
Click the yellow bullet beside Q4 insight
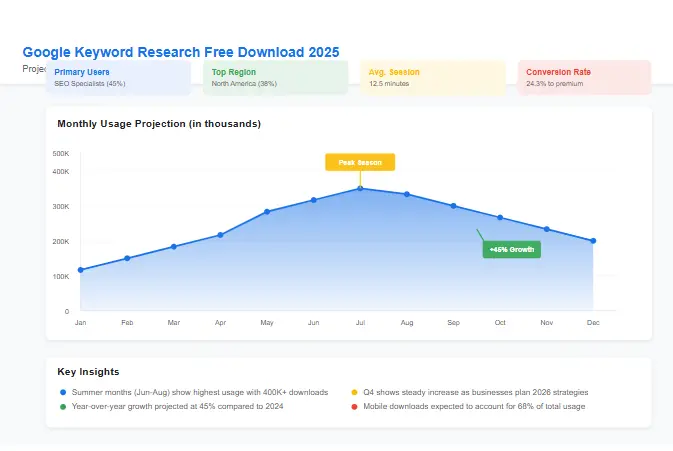(x=354, y=393)
